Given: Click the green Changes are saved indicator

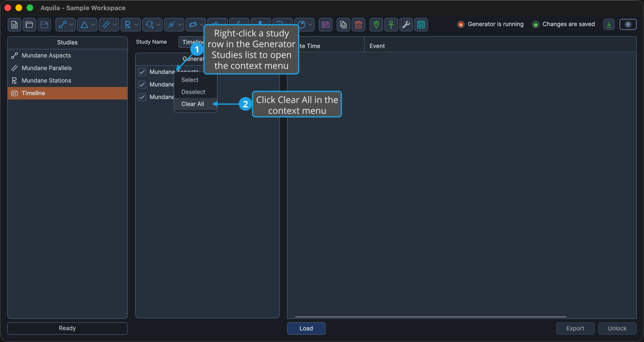Looking at the screenshot, I should [535, 24].
